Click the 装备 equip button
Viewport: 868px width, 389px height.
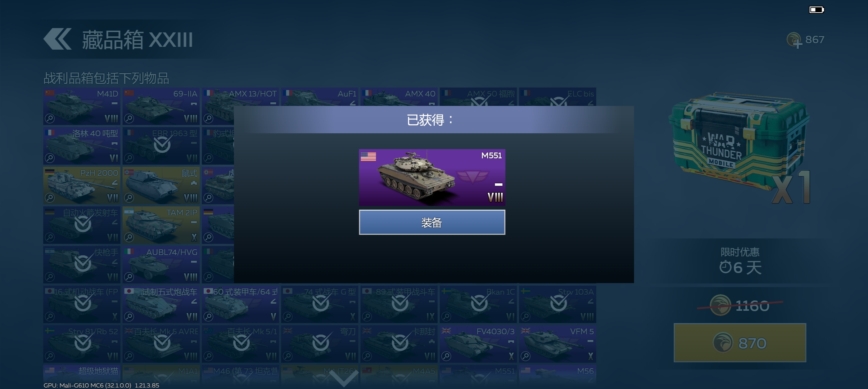(x=432, y=222)
